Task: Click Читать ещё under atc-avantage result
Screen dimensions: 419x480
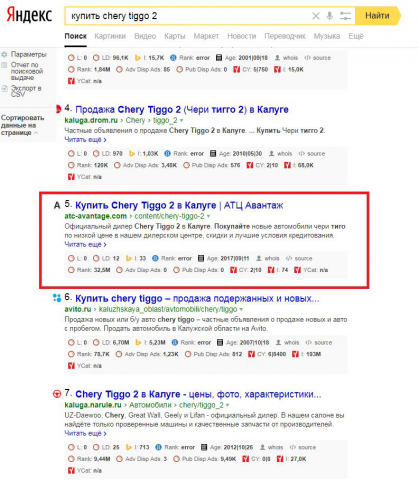Action: point(85,245)
